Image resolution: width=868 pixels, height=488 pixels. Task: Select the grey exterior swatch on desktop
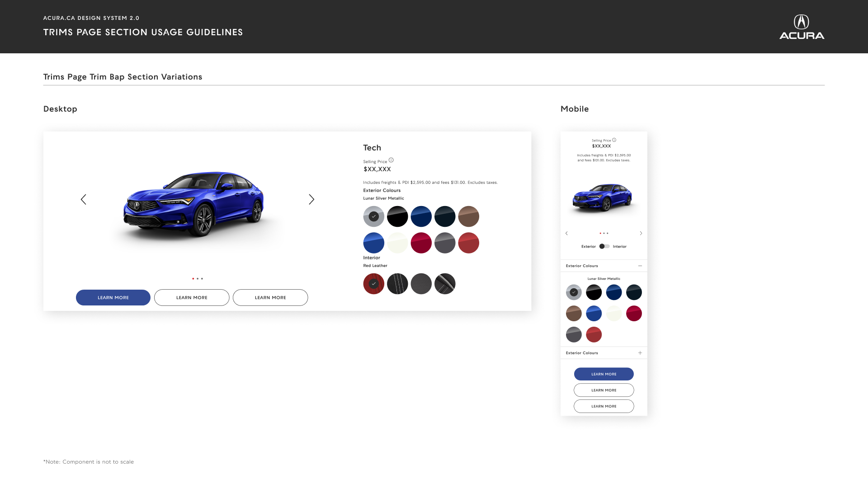click(445, 243)
